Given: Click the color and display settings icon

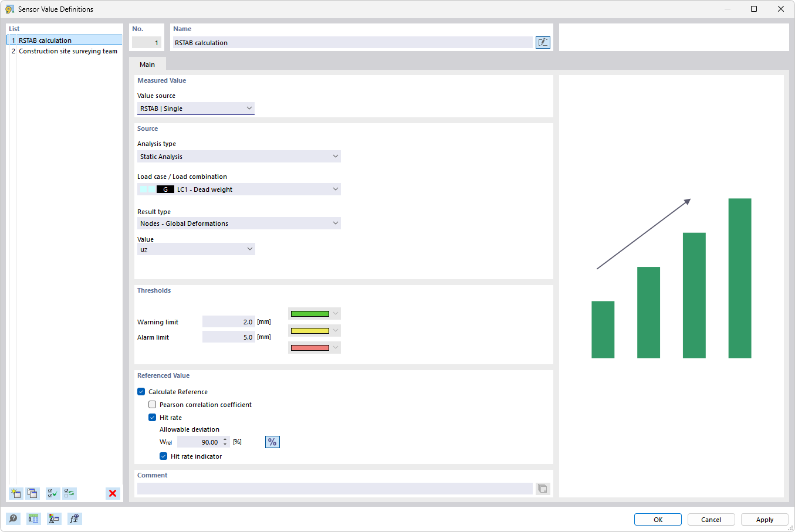Looking at the screenshot, I should (54, 519).
